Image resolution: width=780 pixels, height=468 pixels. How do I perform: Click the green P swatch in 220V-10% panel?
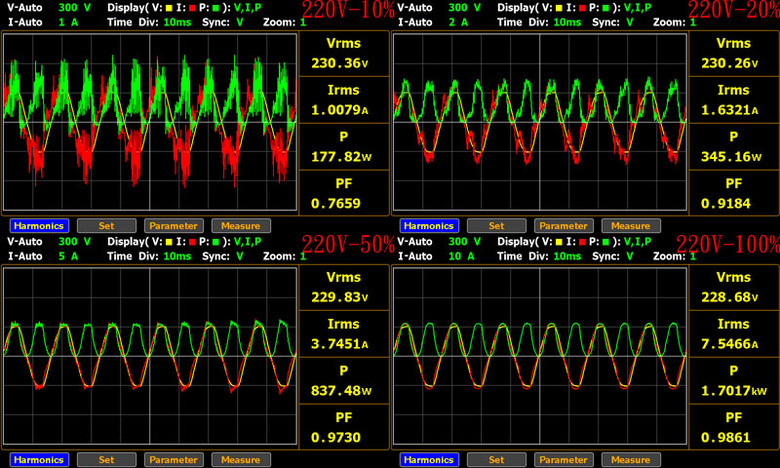pyautogui.click(x=216, y=8)
